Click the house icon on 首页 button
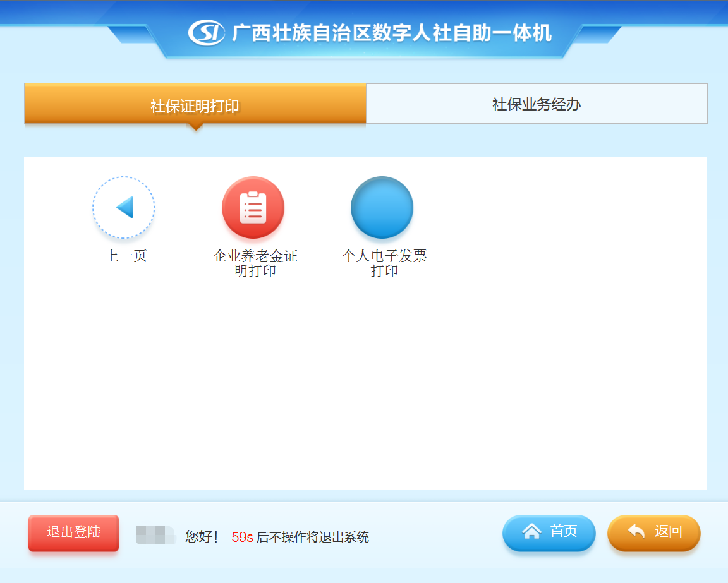This screenshot has height=583, width=728. pyautogui.click(x=532, y=531)
